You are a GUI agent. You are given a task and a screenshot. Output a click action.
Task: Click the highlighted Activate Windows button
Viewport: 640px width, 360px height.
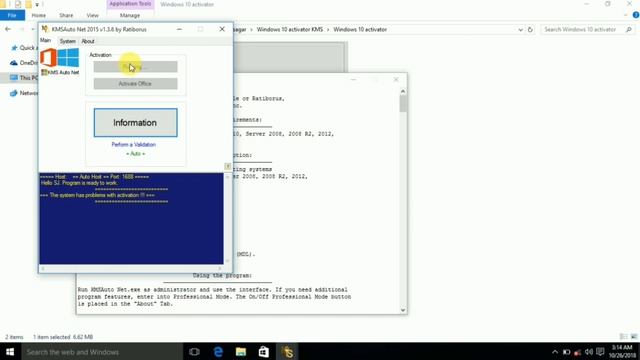[x=135, y=67]
